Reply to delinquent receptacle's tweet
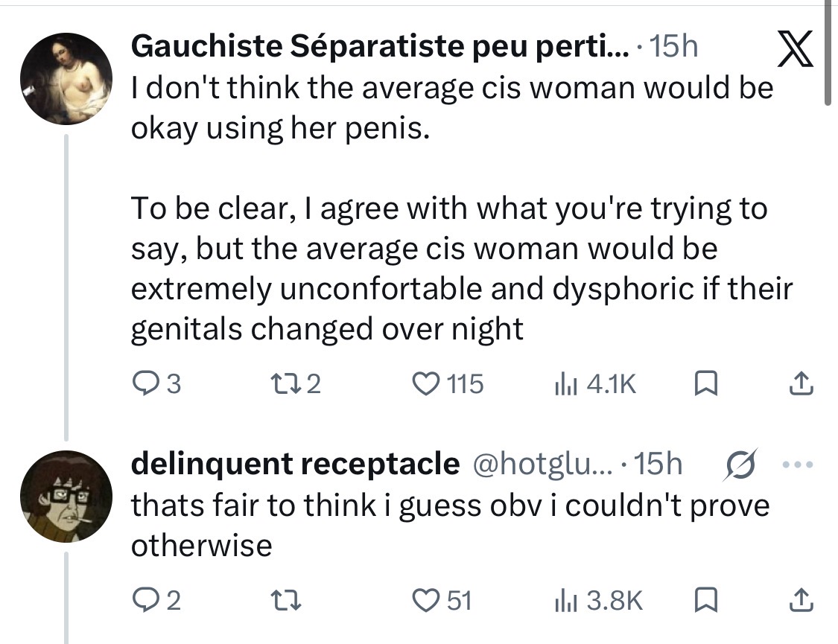838x644 pixels. [156, 599]
